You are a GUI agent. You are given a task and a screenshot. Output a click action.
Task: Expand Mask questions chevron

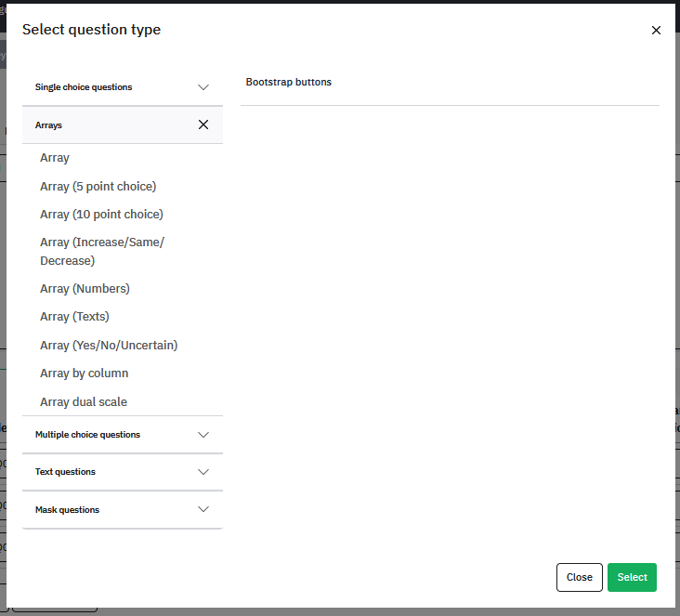[x=203, y=509]
